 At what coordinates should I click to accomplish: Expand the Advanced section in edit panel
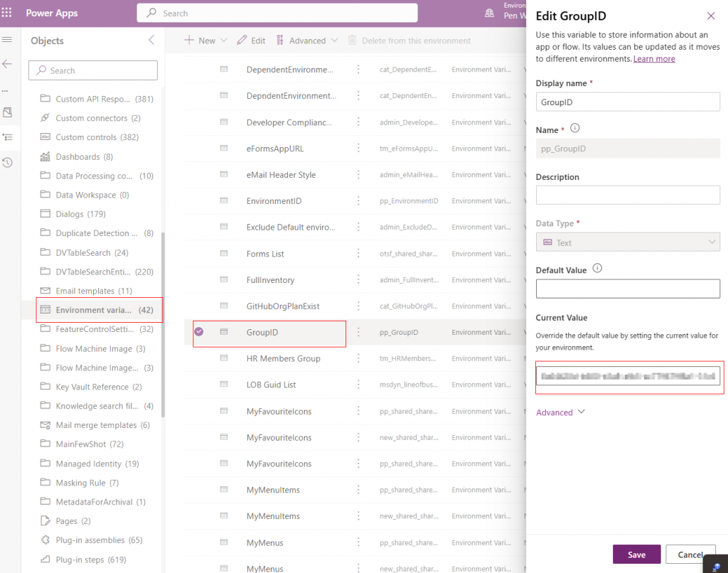tap(560, 412)
